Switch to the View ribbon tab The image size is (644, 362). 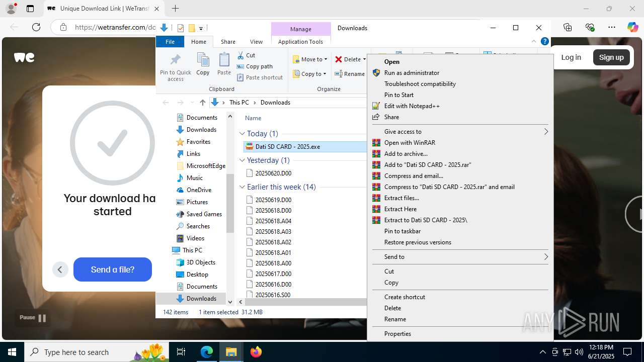point(256,42)
